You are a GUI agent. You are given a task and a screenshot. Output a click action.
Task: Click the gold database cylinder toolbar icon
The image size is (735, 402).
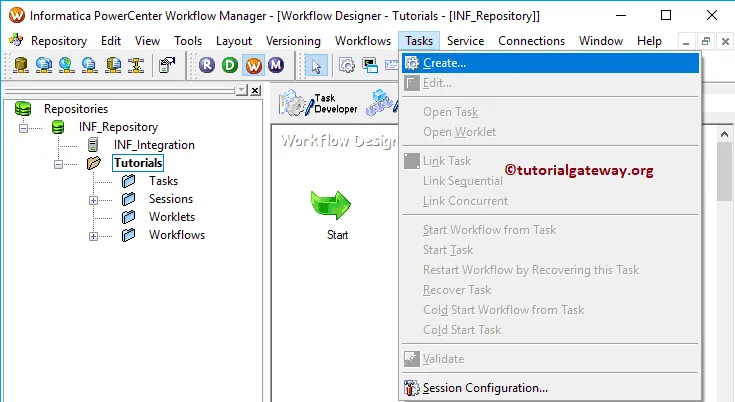coord(21,65)
